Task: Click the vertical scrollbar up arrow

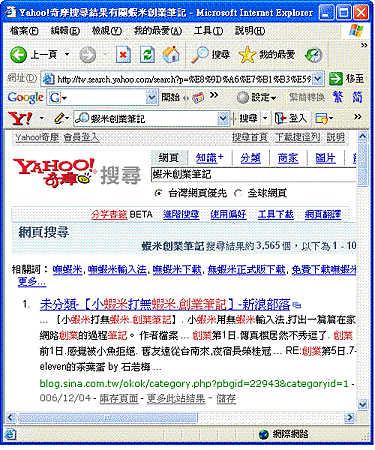Action: pyautogui.click(x=362, y=136)
